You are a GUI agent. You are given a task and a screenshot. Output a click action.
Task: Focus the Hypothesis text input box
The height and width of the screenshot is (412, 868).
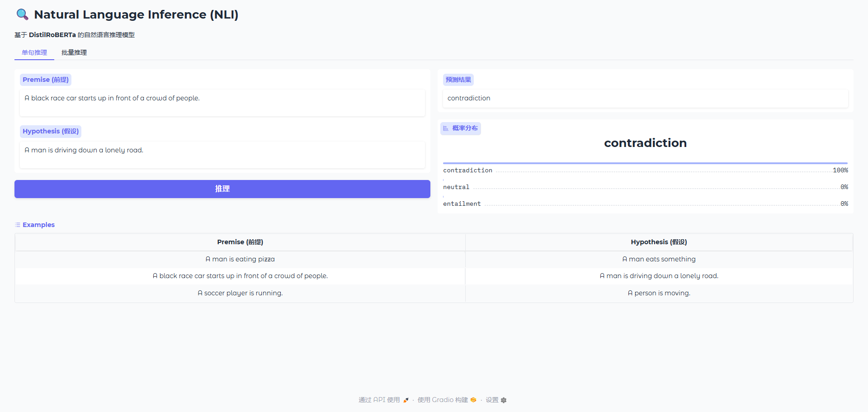[222, 155]
